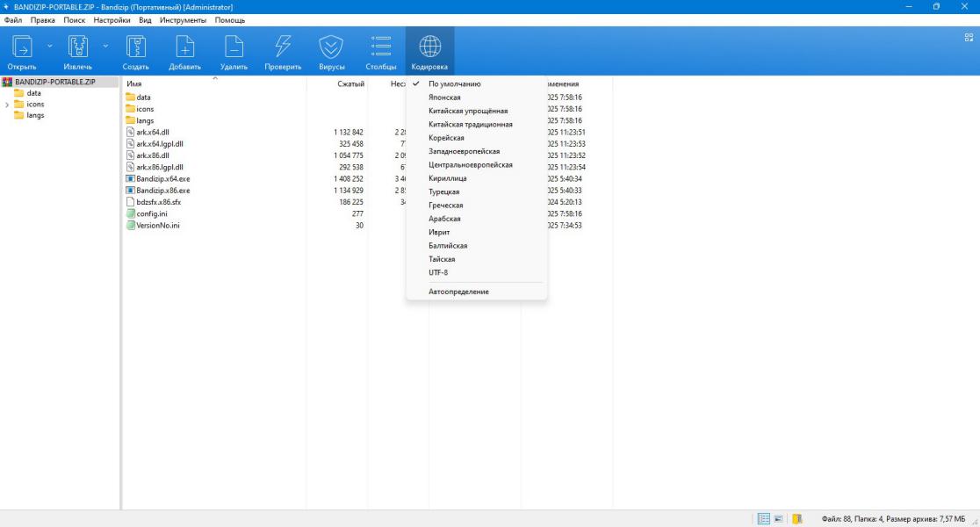
Task: Click the archive summary text in status bar
Action: [x=893, y=519]
